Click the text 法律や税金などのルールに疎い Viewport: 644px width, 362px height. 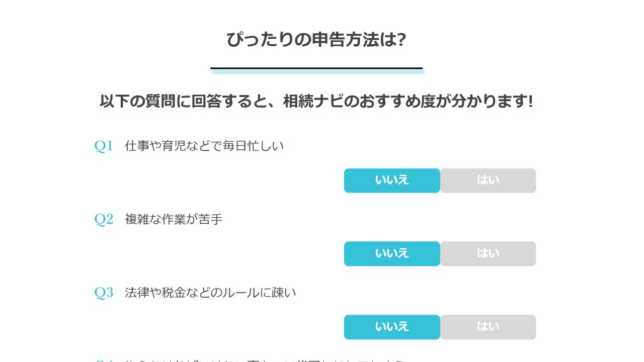click(210, 293)
